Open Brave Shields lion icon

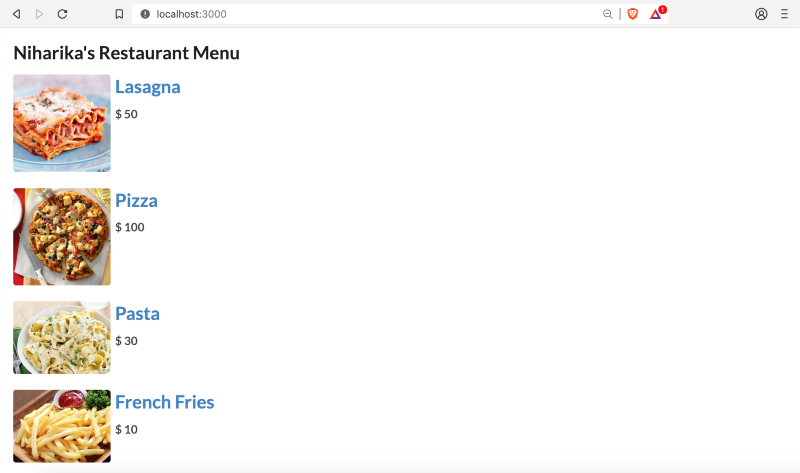coord(633,14)
